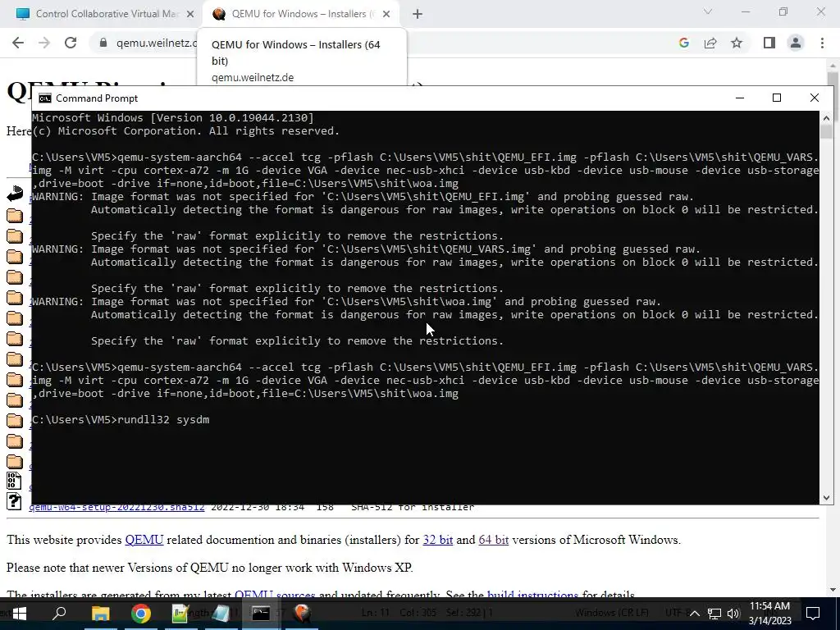Go back in Chrome

click(x=18, y=43)
